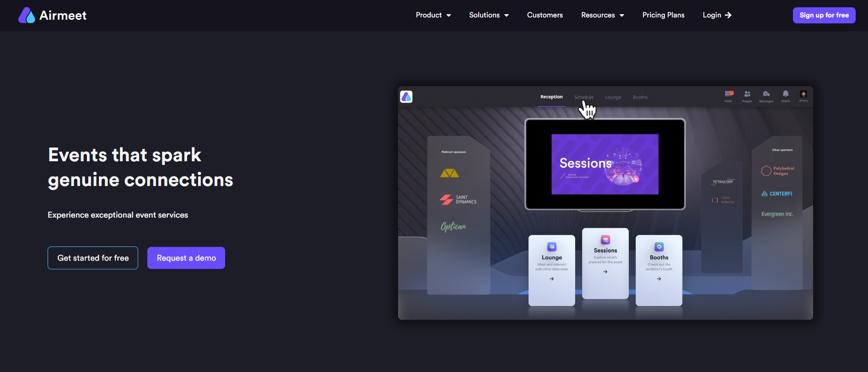Click the Evergreen Inc. sponsor text

777,214
